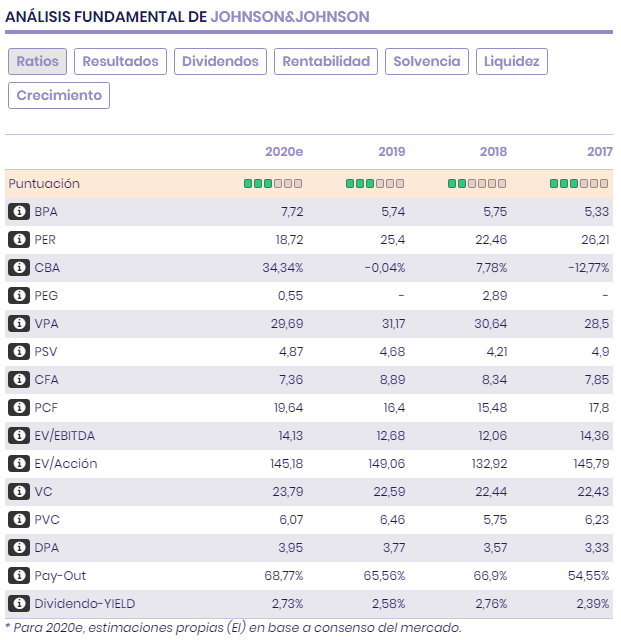Click the info icon for CBA
621x640 pixels.
[x=18, y=268]
